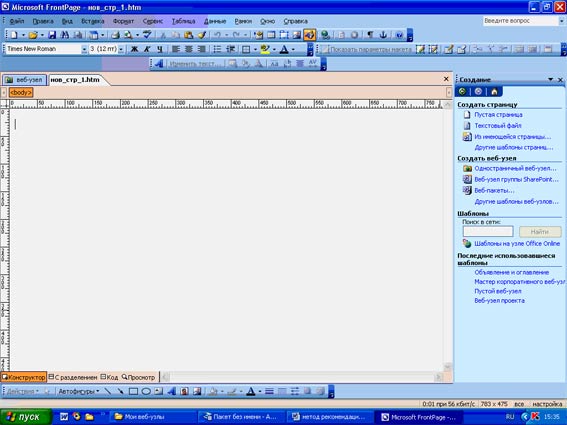Switch to the Код view tab
The height and width of the screenshot is (425, 567).
pyautogui.click(x=109, y=377)
